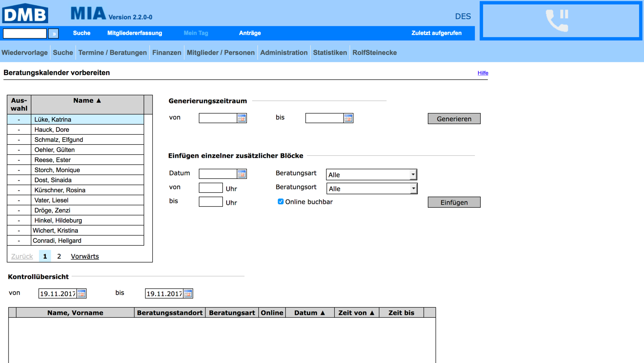644x363 pixels.
Task: Open Mein Tag menu
Action: tap(196, 33)
